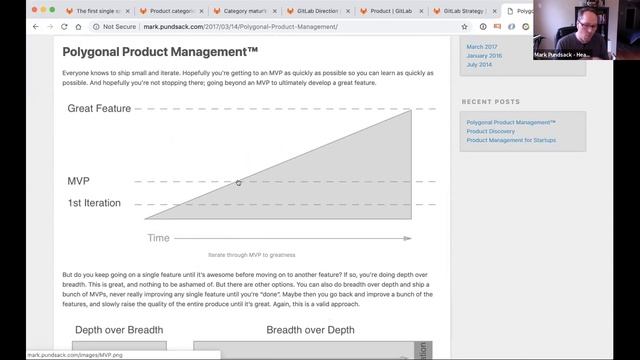The image size is (640, 360).
Task: Close the 'GitLab Direction' tab
Action: [x=348, y=11]
